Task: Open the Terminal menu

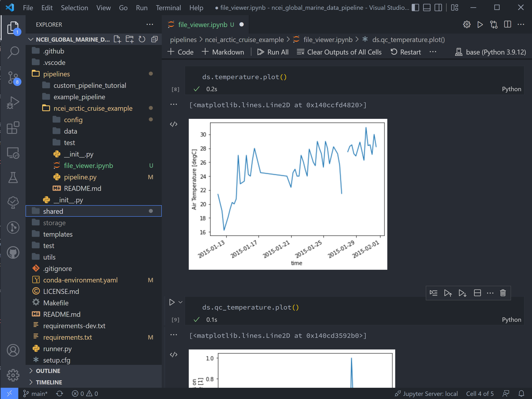Action: 168,8
